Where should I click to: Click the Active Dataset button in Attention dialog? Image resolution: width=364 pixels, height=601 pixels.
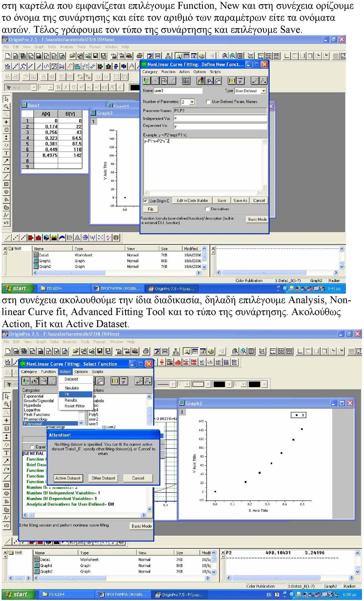click(x=67, y=478)
